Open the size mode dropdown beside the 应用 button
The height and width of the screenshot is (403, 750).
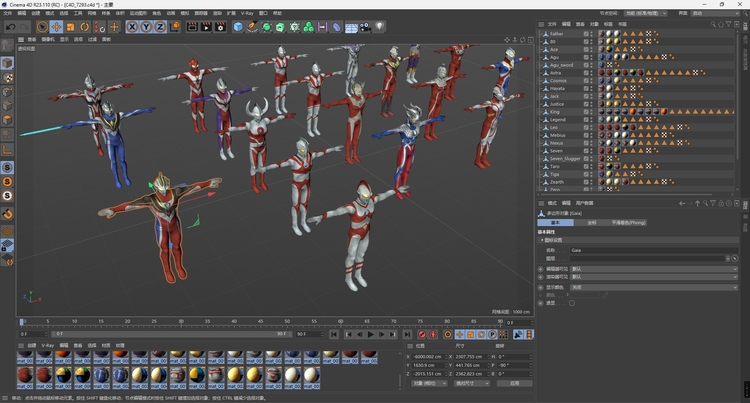[472, 383]
